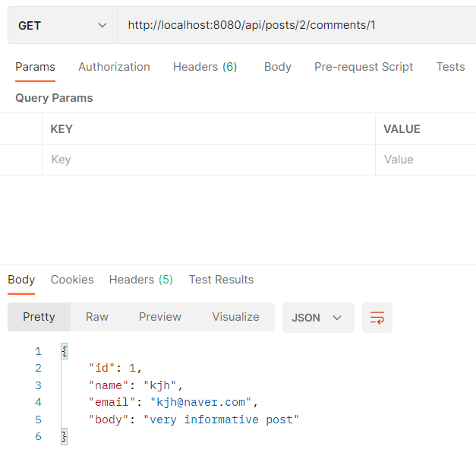This screenshot has height=456, width=476.
Task: Click the request URL field
Action: [297, 25]
